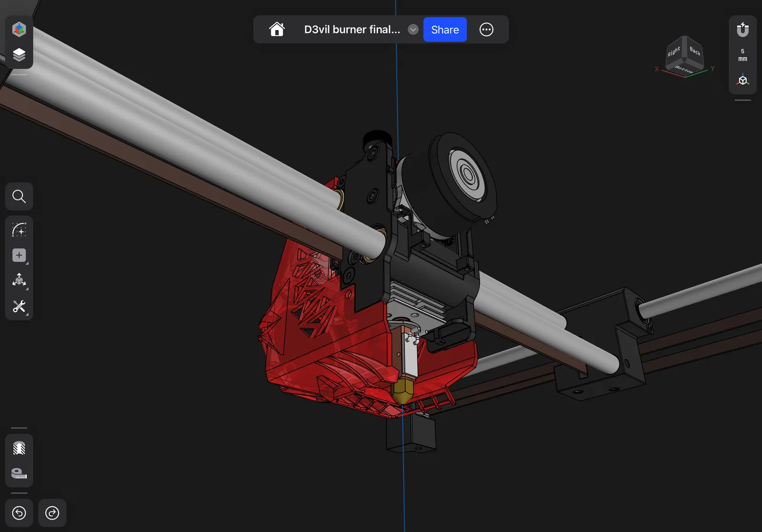Screen dimensions: 762x532
Task: Select the tape measure tool
Action: click(x=19, y=473)
